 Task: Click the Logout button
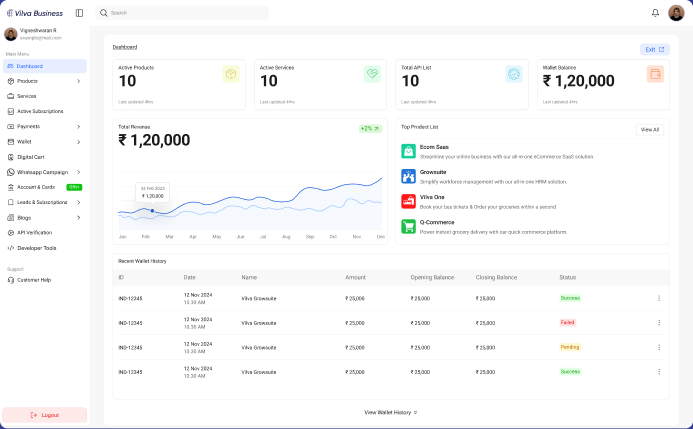point(45,415)
